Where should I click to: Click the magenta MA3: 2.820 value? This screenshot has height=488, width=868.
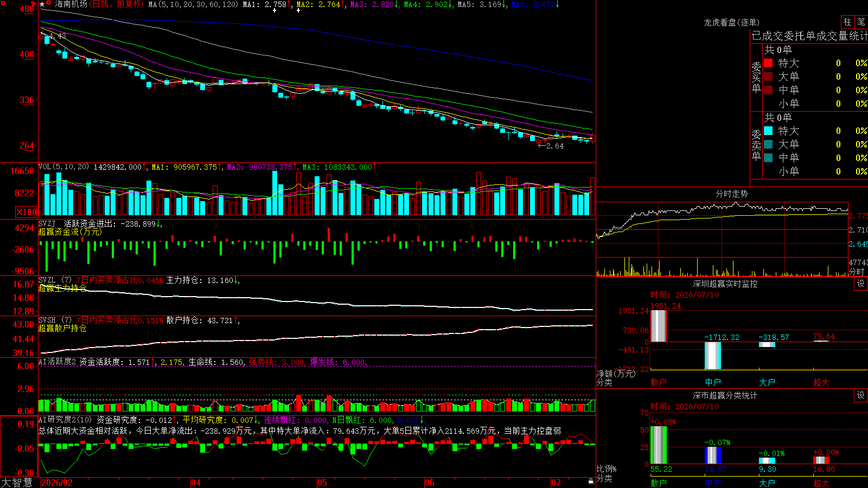[374, 4]
